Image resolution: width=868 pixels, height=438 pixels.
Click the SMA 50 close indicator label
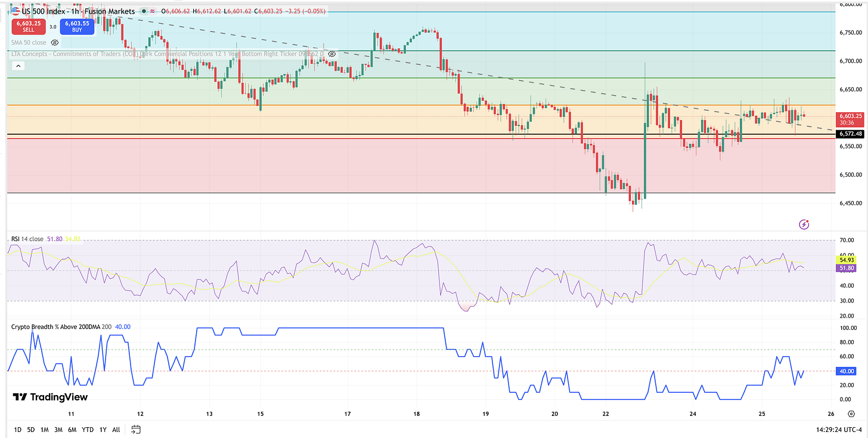[29, 43]
